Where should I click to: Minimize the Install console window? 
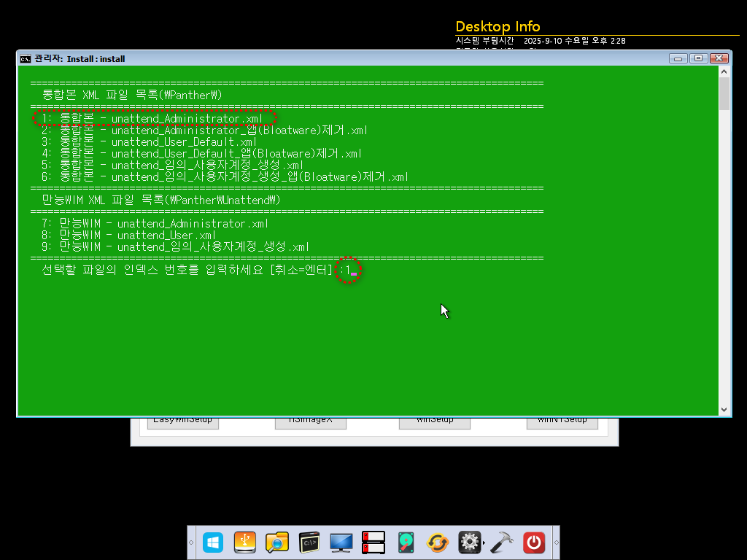(x=678, y=58)
